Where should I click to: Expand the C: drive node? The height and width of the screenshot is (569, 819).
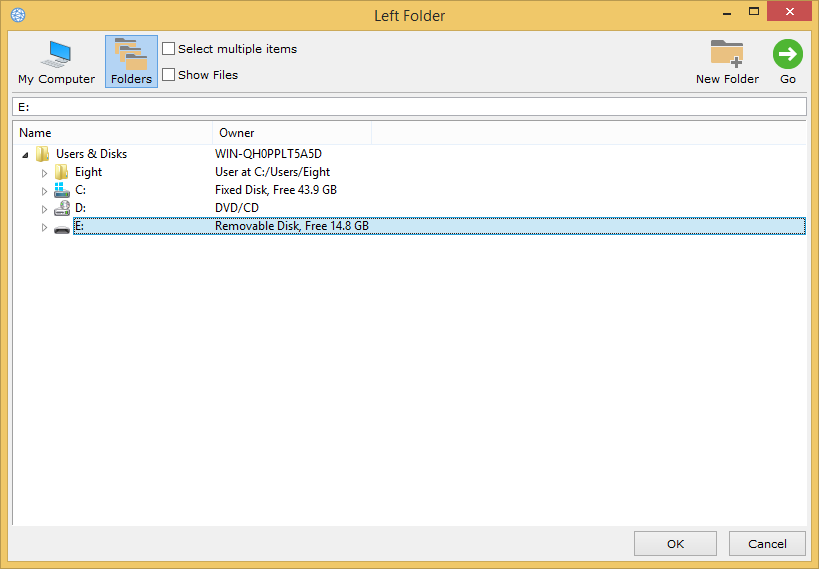point(44,191)
